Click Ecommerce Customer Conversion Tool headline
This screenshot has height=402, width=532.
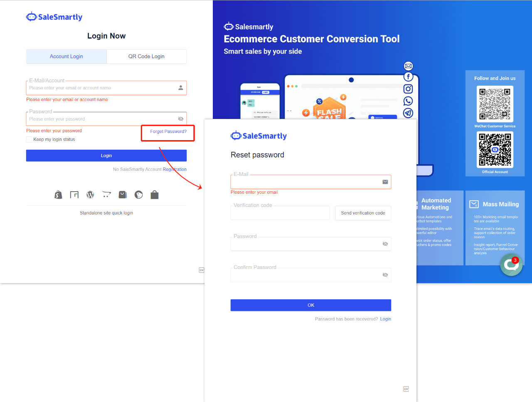coord(312,39)
